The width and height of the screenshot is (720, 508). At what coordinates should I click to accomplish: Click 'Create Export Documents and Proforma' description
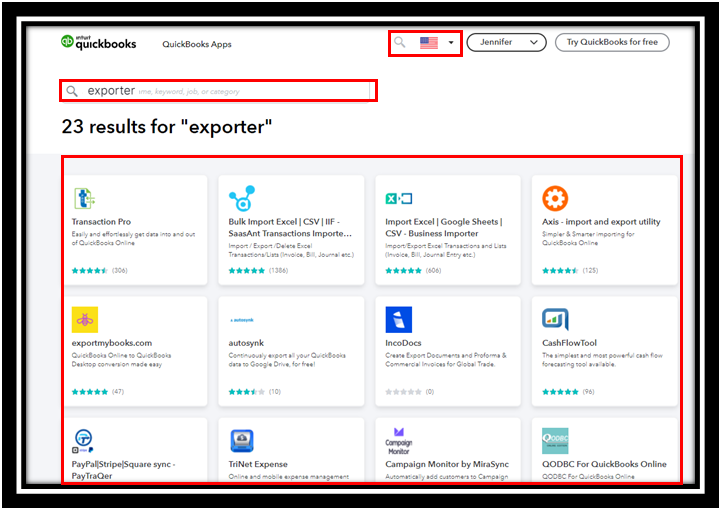[x=446, y=360]
